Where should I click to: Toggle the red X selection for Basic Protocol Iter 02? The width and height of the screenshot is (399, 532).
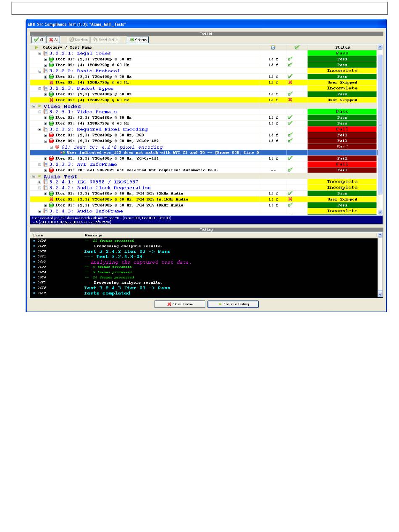coord(290,83)
